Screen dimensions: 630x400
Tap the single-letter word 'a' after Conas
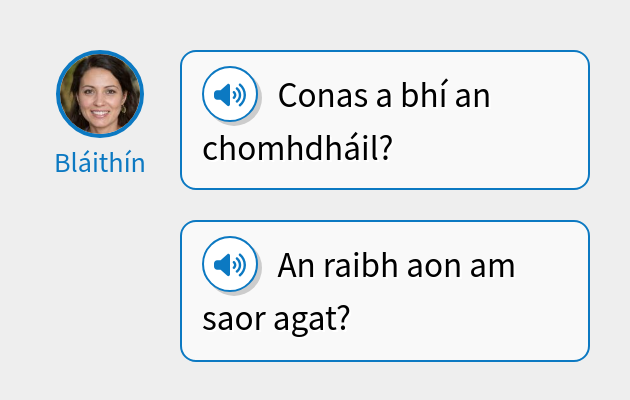tap(380, 97)
